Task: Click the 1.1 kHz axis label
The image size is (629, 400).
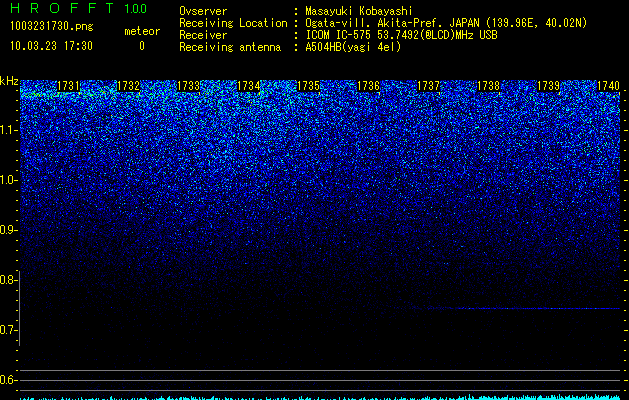Action: click(x=7, y=130)
